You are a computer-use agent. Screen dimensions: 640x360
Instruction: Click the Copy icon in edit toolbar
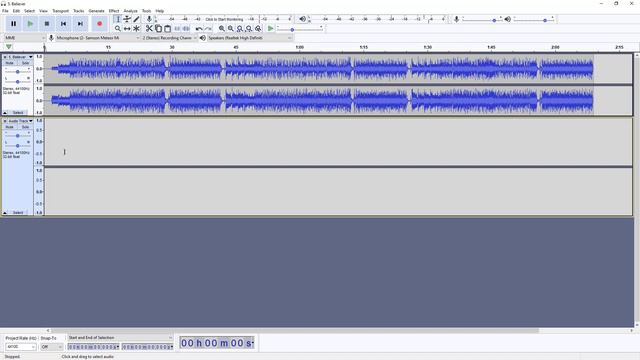[x=158, y=29]
